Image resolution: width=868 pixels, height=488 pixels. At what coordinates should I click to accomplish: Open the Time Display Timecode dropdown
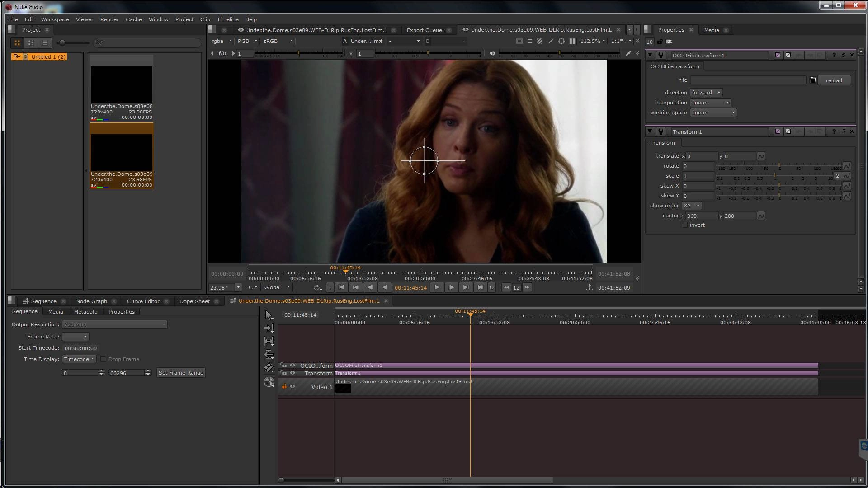[x=79, y=359]
